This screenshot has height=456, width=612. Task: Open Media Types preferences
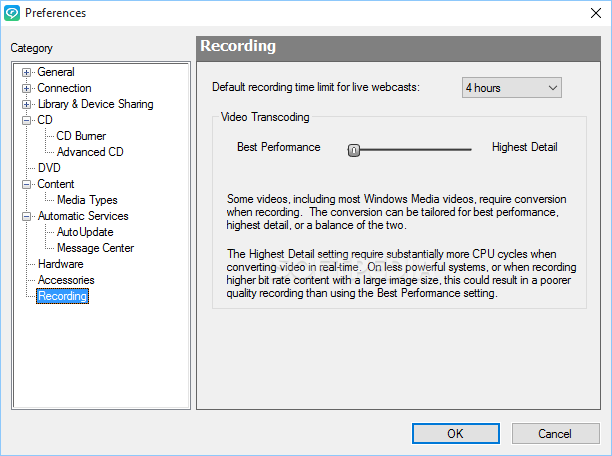point(87,200)
